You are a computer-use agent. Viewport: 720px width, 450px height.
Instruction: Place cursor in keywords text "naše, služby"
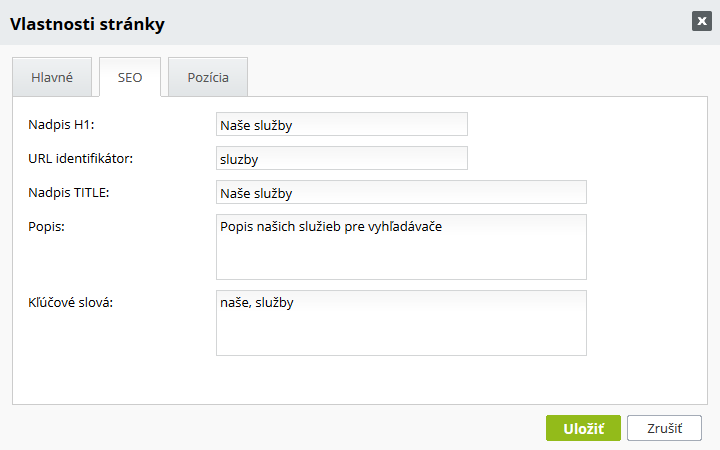tap(256, 304)
